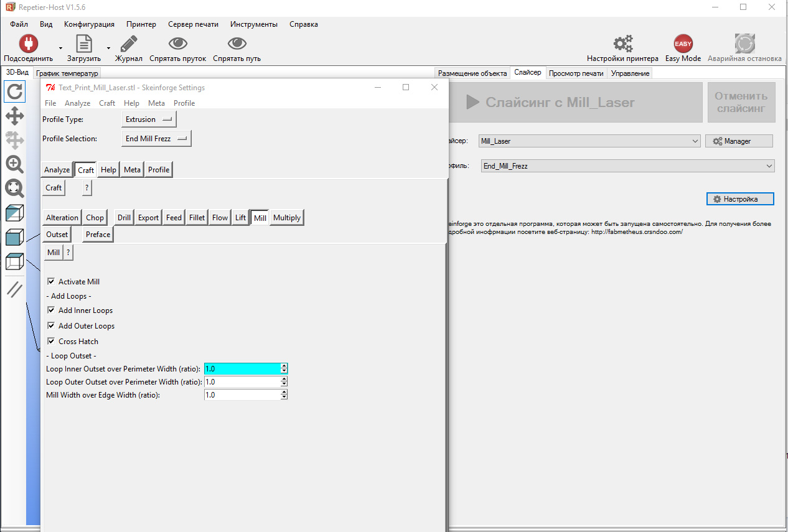Click Loop Inner Outset spinner arrows

[284, 369]
